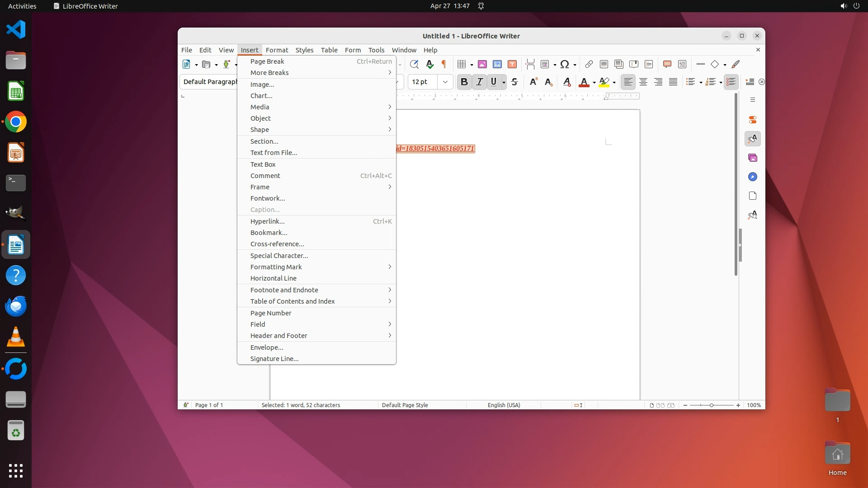The image size is (868, 488).
Task: Click the Insert Comment toolbar icon
Action: tap(667, 64)
